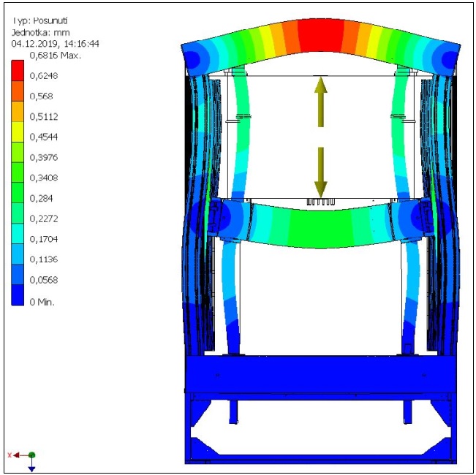
Task: Click the red band of color legend
Action: point(18,70)
